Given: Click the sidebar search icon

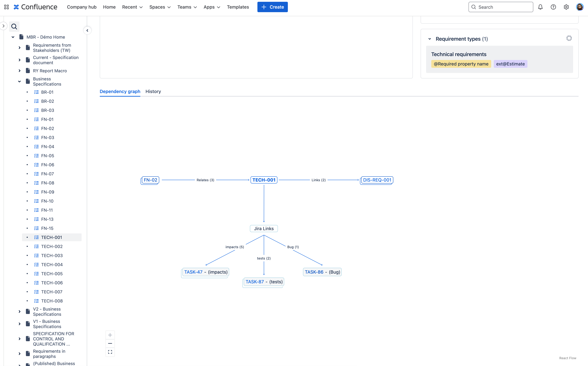Looking at the screenshot, I should click(14, 26).
